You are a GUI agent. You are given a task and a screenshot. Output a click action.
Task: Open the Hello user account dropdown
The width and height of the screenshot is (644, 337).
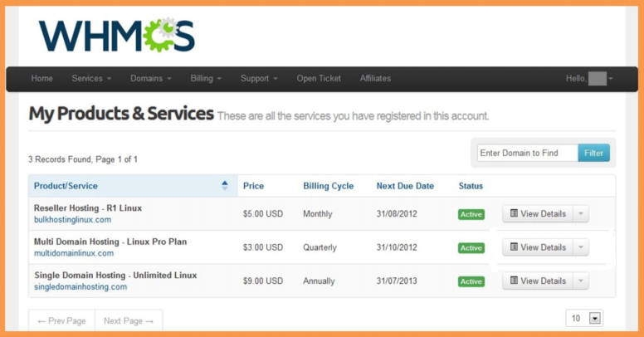tap(589, 78)
